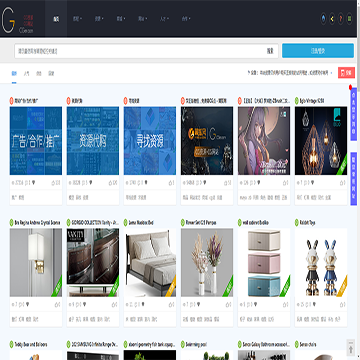Open the wall cabinet Boliko title link
Viewport: 360px width, 360px height.
point(255,222)
